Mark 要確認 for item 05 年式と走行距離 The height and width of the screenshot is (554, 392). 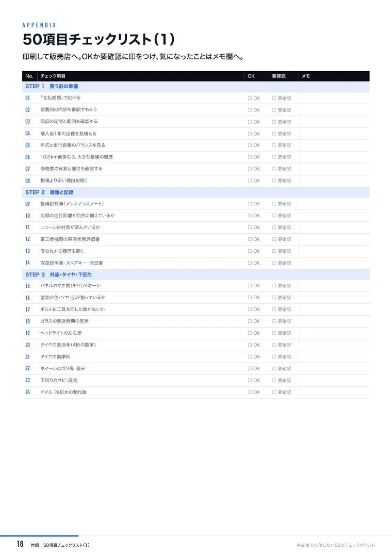pos(274,145)
